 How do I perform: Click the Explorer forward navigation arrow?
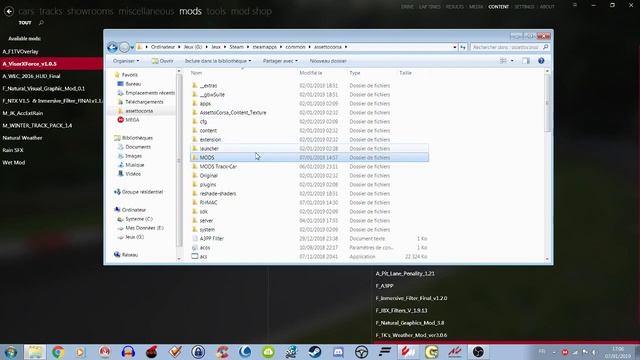pyautogui.click(x=124, y=47)
